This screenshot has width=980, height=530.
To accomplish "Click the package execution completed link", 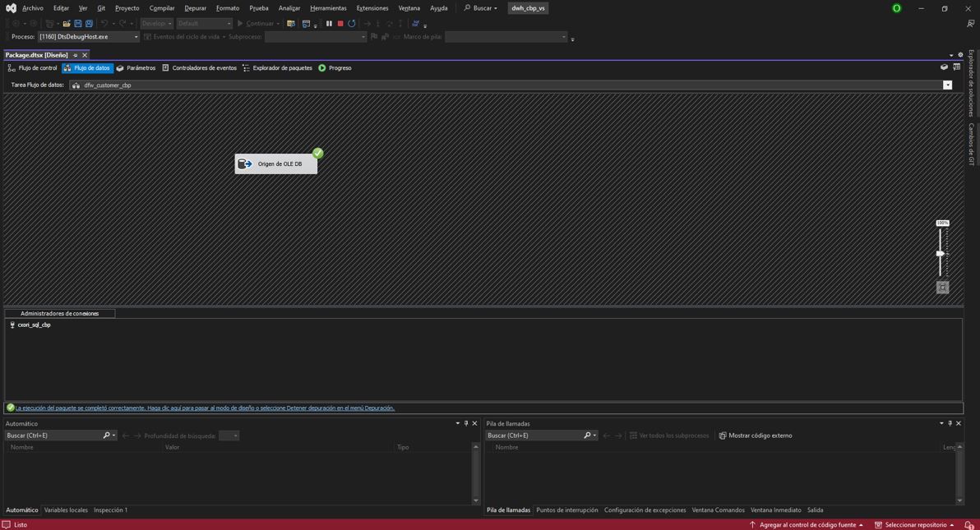I will [205, 408].
